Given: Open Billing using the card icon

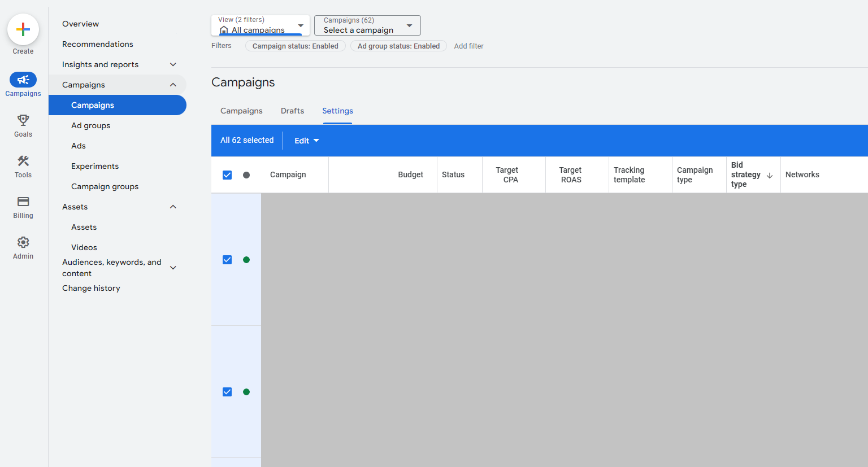Looking at the screenshot, I should 23,202.
